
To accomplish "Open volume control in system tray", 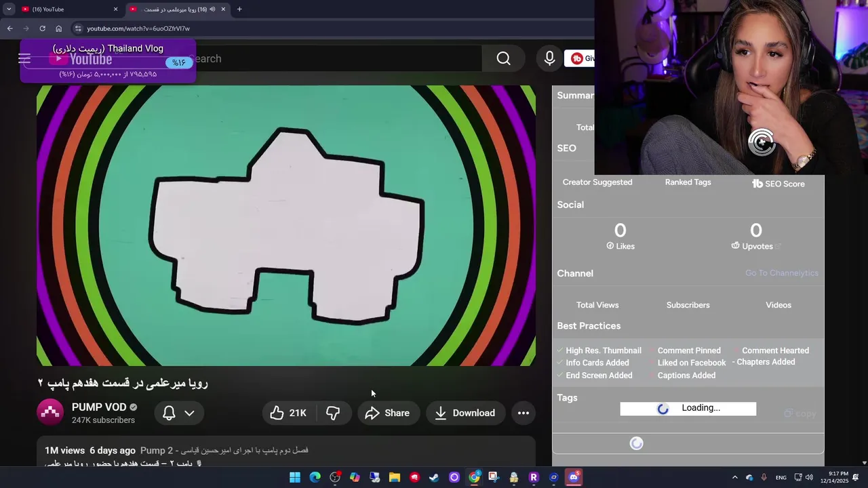I will tap(809, 477).
